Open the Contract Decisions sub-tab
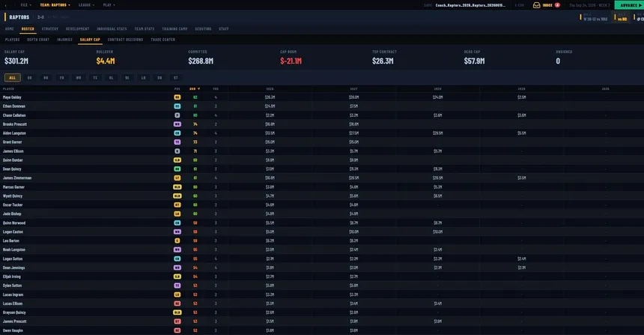 (x=125, y=40)
